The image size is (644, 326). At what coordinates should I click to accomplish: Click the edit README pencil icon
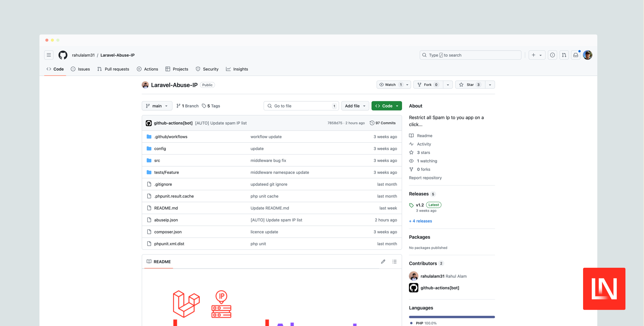click(x=383, y=262)
